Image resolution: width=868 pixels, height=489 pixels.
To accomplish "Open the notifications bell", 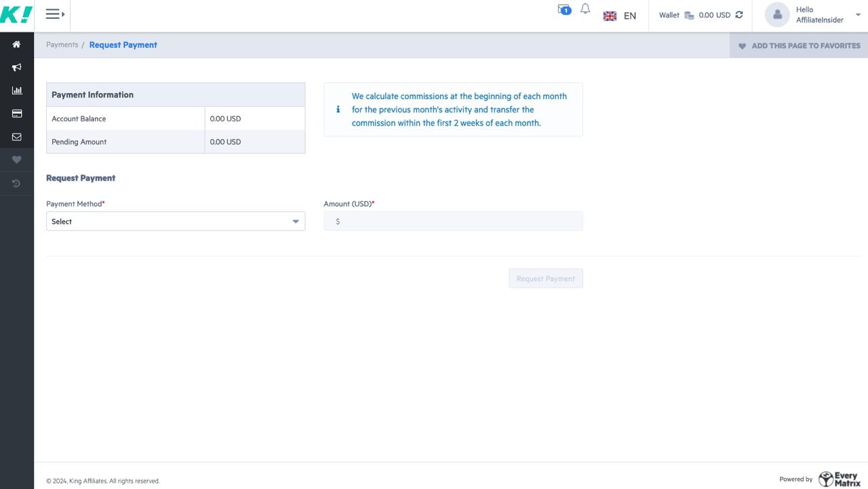I will click(x=585, y=9).
